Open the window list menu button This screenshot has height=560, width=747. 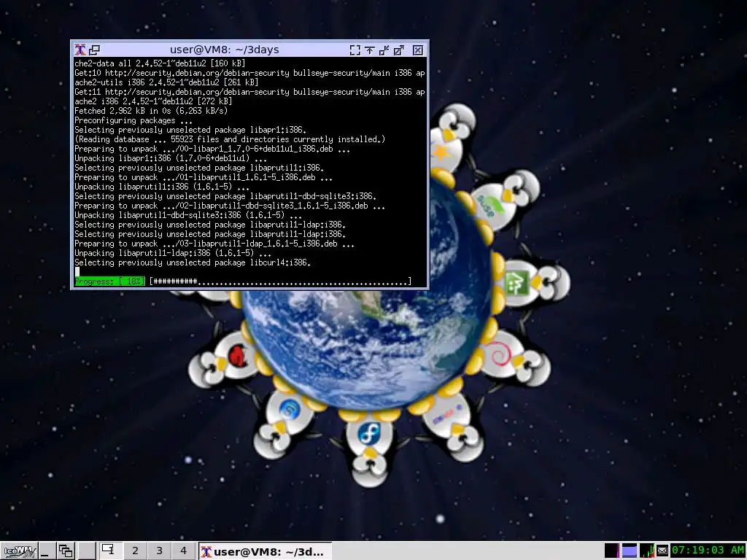[65, 551]
